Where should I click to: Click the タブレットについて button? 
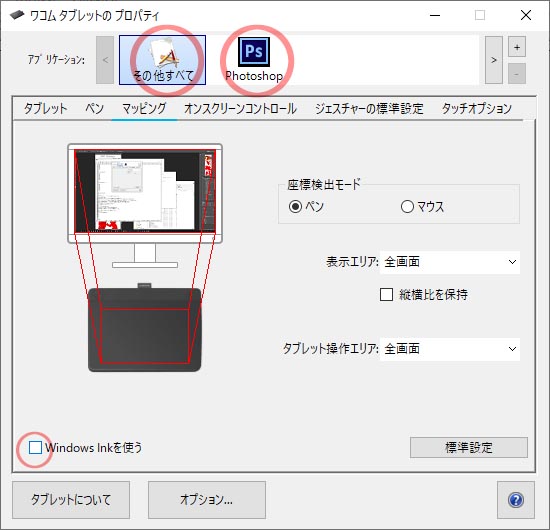71,500
